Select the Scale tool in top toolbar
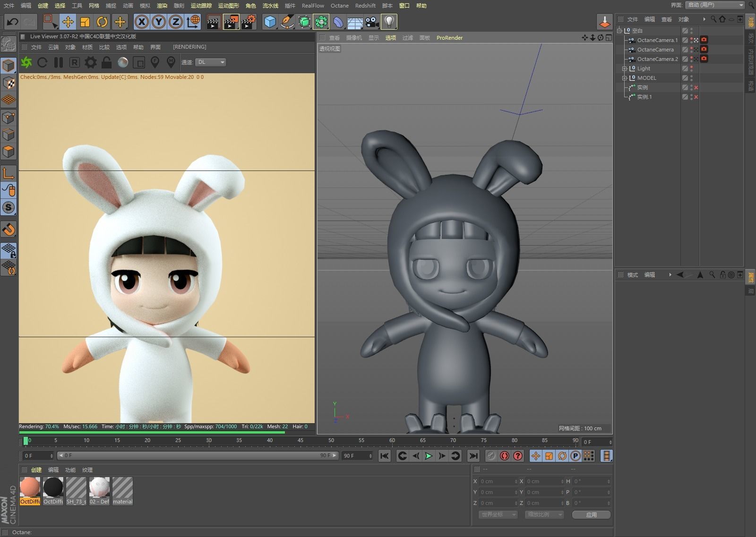This screenshot has height=537, width=756. pos(85,22)
